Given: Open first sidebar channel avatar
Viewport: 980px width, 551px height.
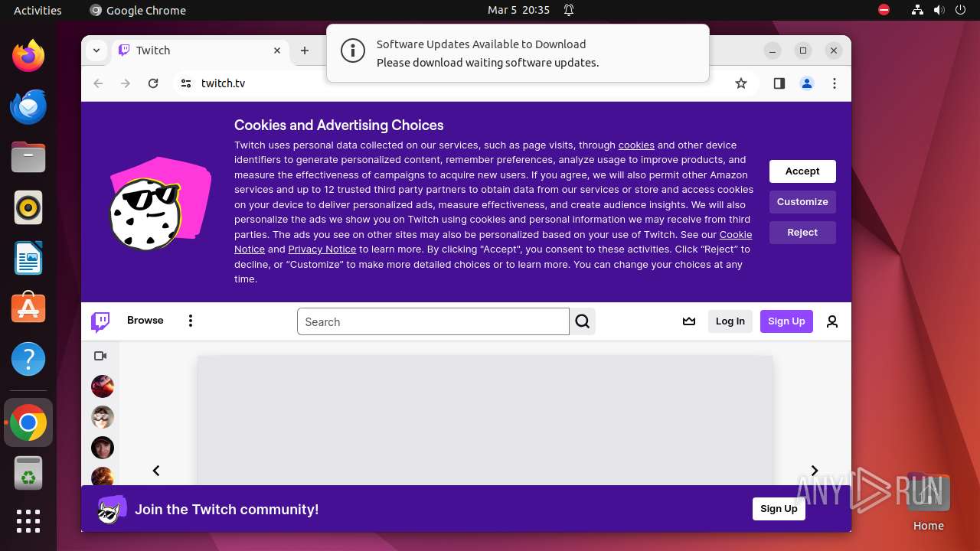Looking at the screenshot, I should pos(103,386).
